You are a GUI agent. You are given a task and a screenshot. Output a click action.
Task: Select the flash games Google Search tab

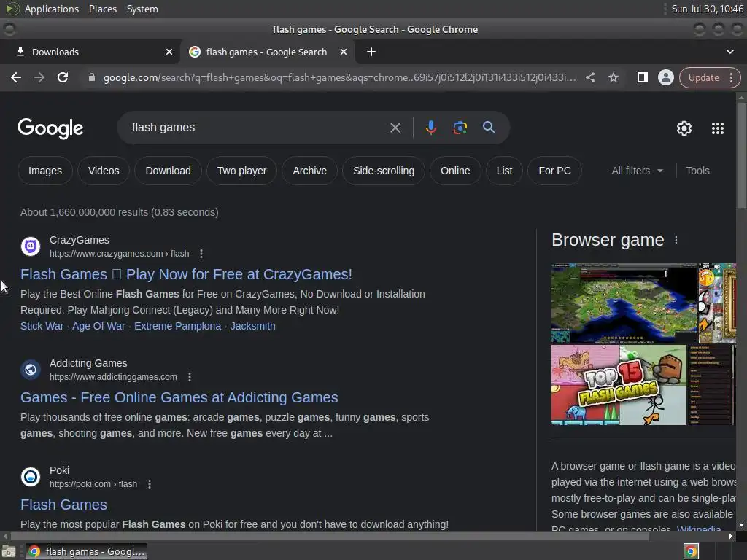point(267,52)
